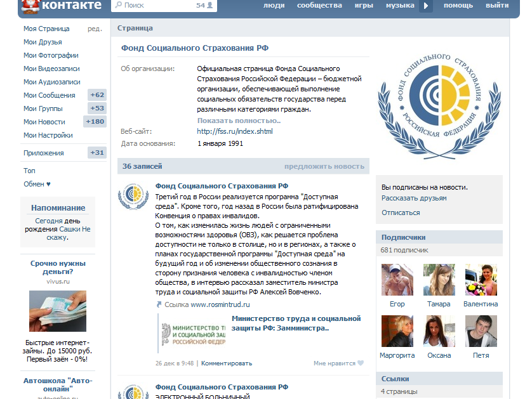Open the Подписчики section header
This screenshot has width=532, height=399.
439,237
